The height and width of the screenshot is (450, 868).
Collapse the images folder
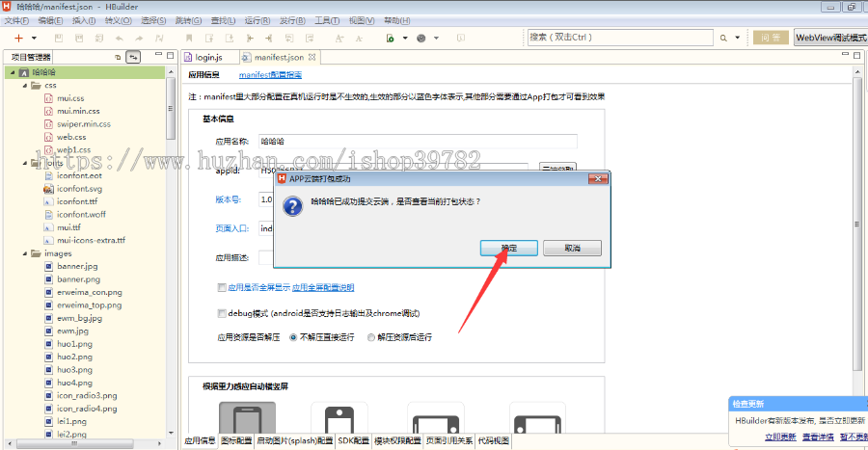[25, 253]
